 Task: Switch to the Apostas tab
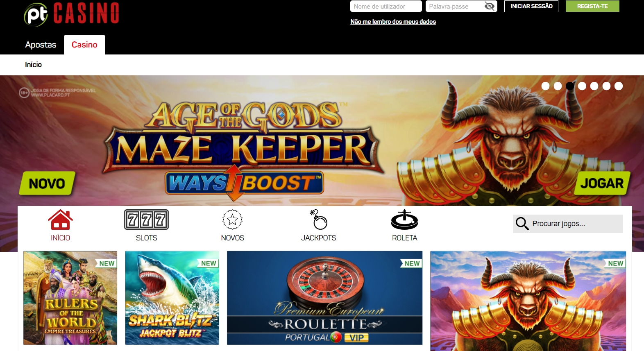pyautogui.click(x=41, y=45)
